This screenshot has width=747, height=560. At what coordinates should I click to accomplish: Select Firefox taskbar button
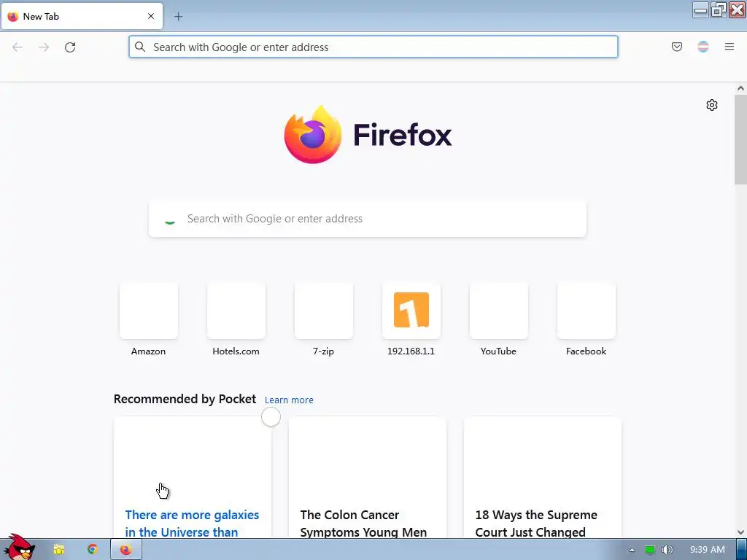click(125, 550)
